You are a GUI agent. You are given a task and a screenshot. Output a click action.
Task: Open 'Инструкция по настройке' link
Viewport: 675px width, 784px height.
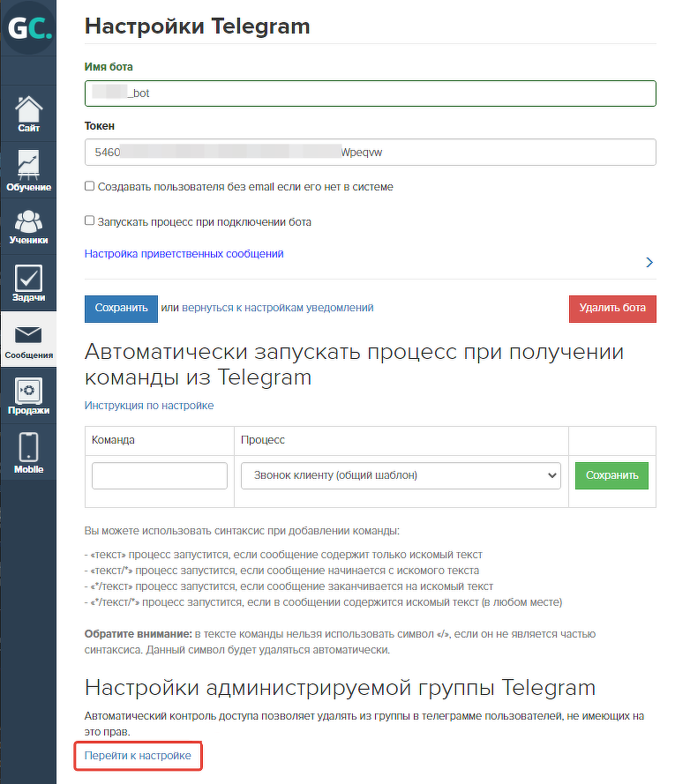point(148,406)
